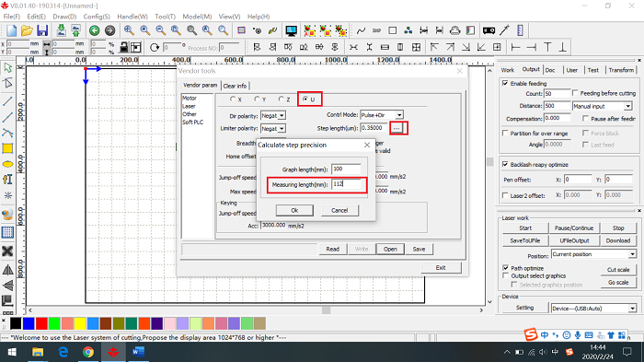This screenshot has width=644, height=362.
Task: Expand the Current position dropdown
Action: click(x=593, y=254)
